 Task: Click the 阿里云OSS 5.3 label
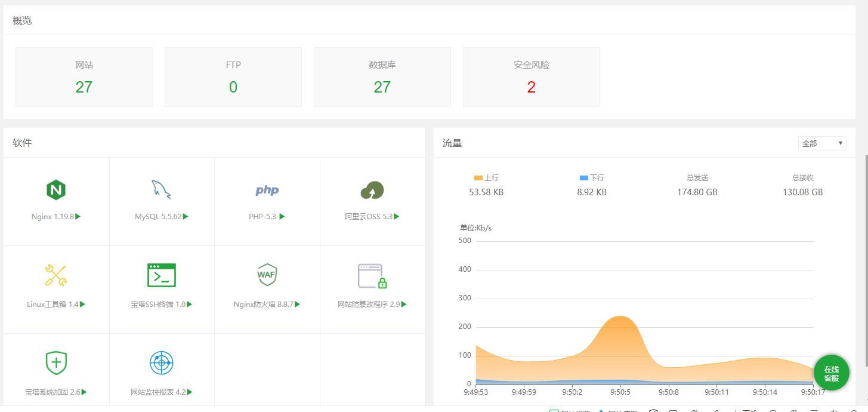point(369,217)
